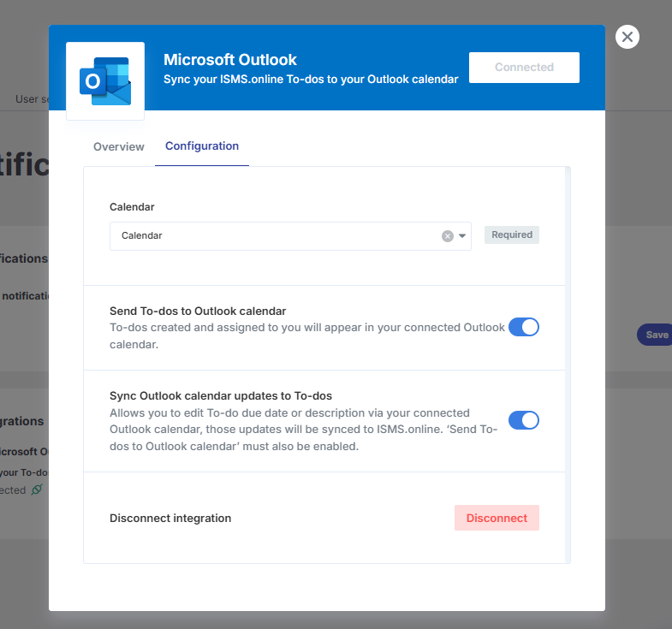Click the 'Calendar' field label
672x629 pixels.
point(132,207)
